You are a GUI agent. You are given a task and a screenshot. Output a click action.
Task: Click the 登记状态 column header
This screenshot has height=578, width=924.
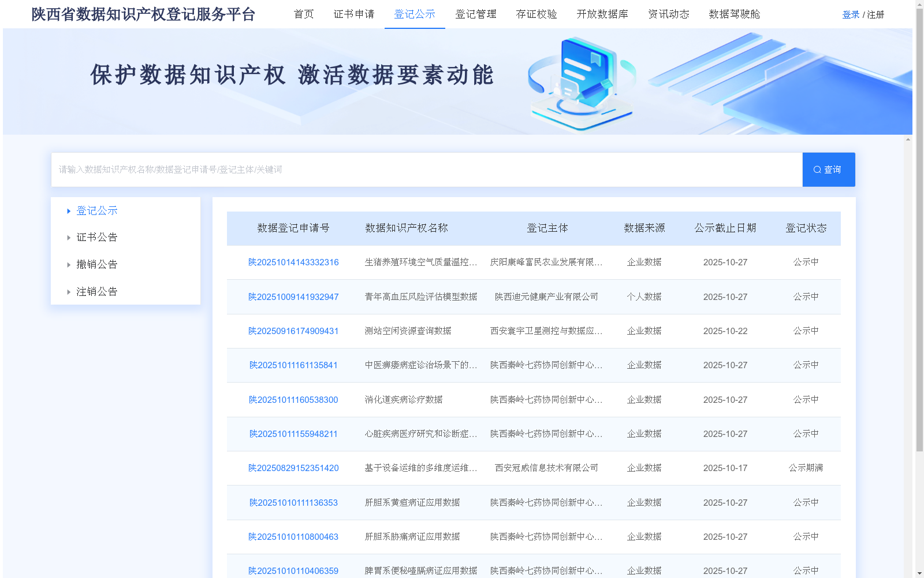pyautogui.click(x=806, y=228)
